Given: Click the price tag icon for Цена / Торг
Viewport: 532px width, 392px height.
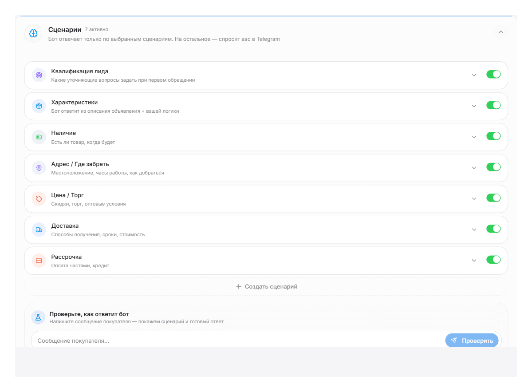Looking at the screenshot, I should coord(39,198).
